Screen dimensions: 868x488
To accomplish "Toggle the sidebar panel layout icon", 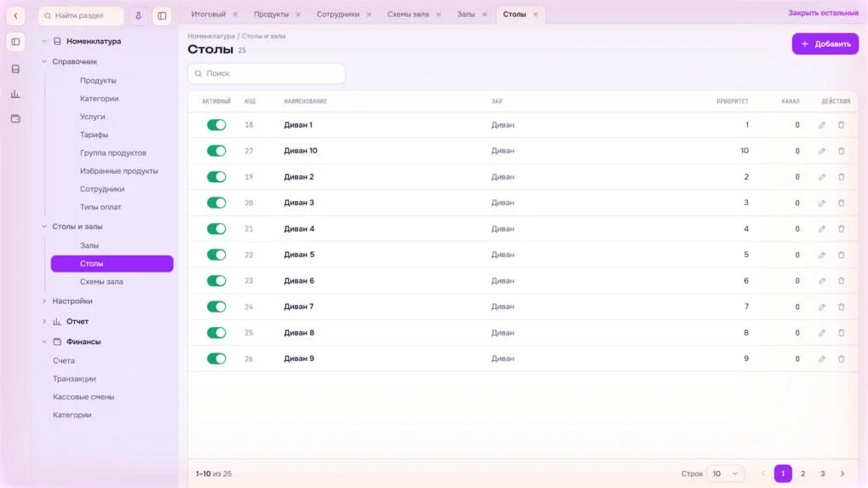I will (x=162, y=15).
